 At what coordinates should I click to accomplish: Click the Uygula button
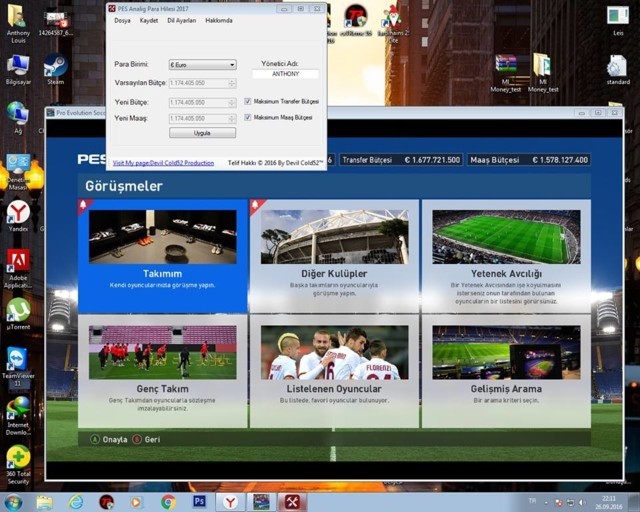[x=202, y=133]
